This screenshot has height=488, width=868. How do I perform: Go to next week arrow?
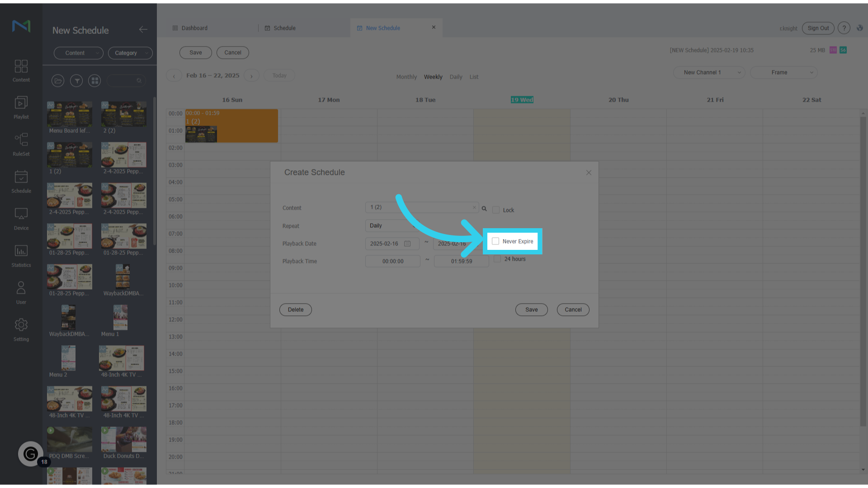[252, 76]
